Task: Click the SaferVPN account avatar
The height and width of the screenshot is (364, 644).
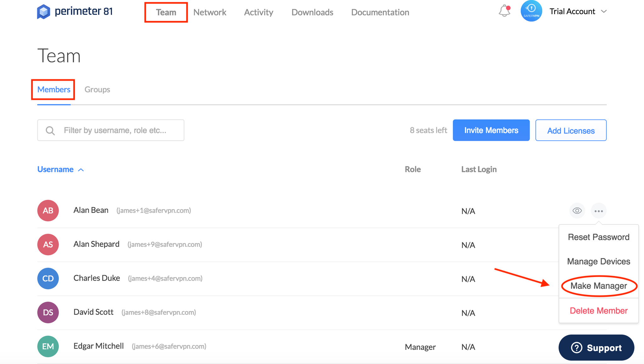Action: pyautogui.click(x=531, y=11)
